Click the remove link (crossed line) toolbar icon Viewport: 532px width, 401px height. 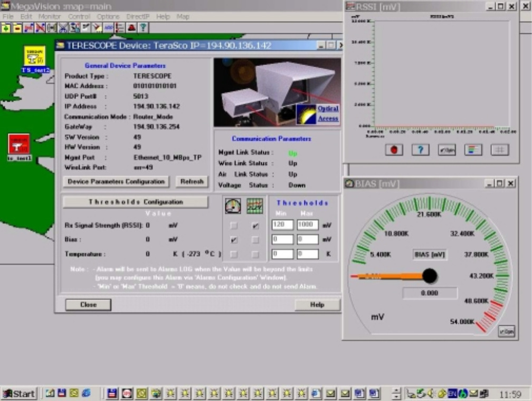(40, 27)
